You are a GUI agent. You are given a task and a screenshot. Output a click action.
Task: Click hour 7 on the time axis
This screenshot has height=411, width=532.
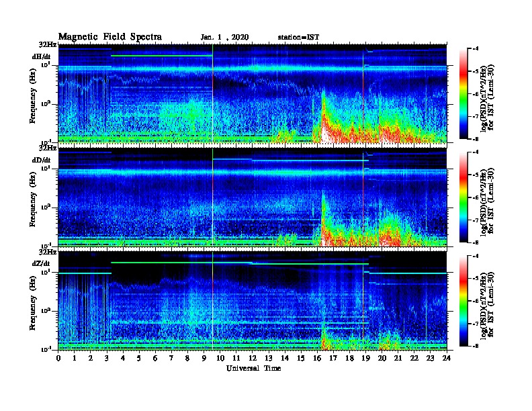171,358
